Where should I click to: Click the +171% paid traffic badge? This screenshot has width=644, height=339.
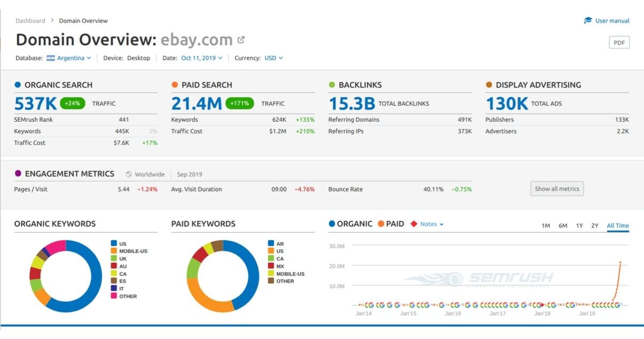pos(240,104)
